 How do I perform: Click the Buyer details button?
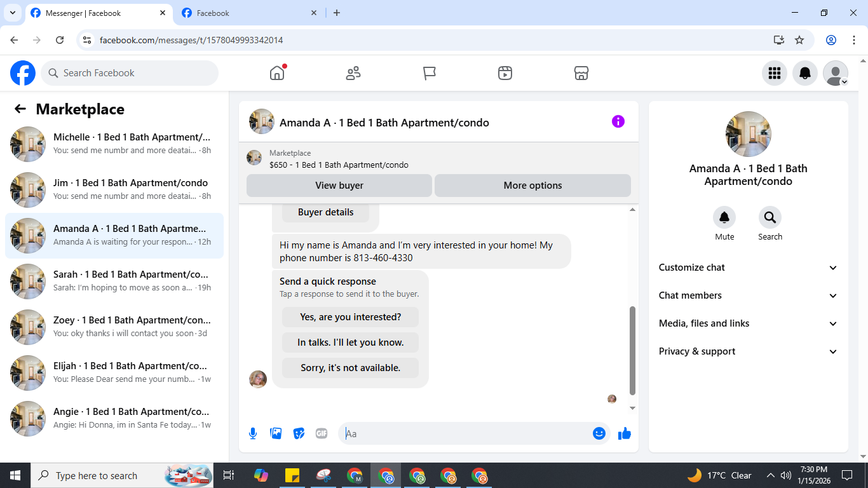click(325, 212)
